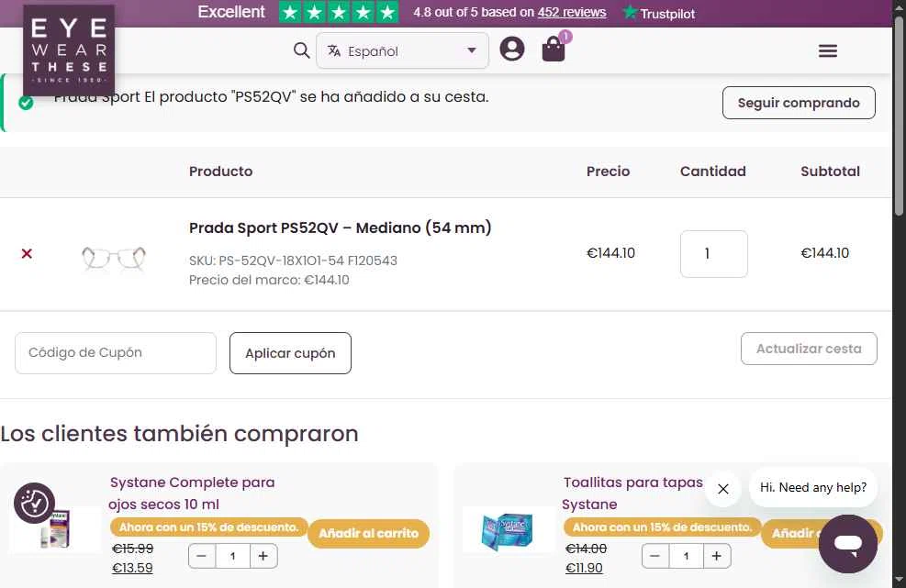The width and height of the screenshot is (906, 588).
Task: Click the Aplicar cupón button
Action: pos(290,353)
